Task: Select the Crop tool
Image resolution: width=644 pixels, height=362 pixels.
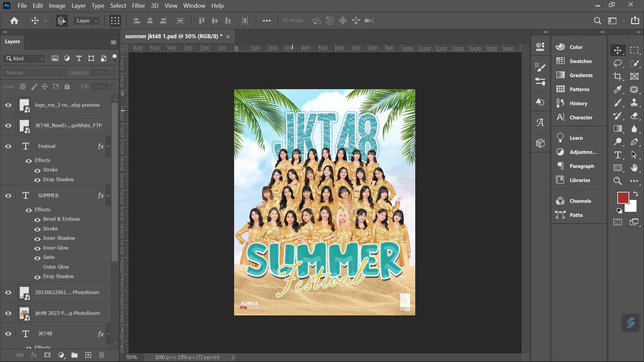Action: 618,76
